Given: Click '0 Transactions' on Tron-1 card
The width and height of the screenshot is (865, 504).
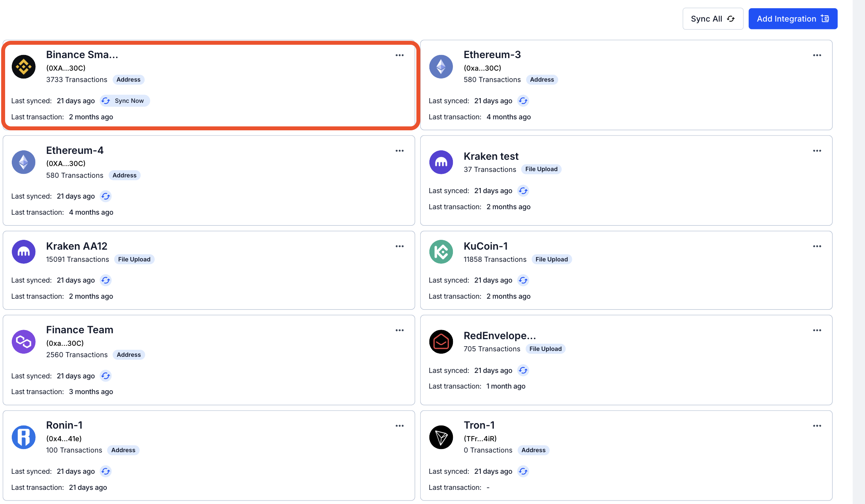Looking at the screenshot, I should coord(488,450).
